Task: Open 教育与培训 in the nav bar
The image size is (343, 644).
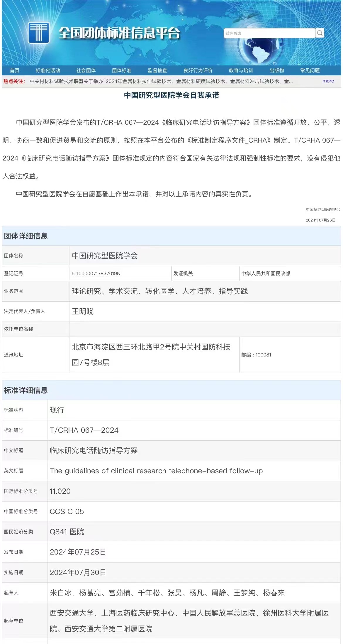Action: 241,70
